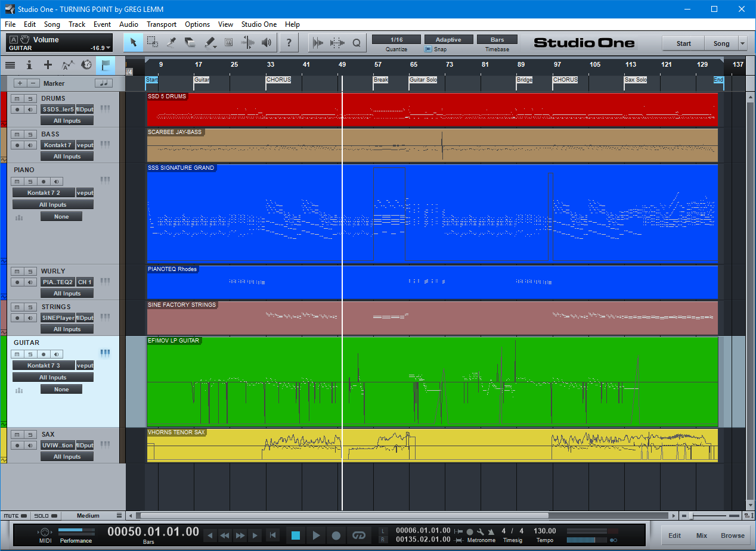Open the Song menu
Image resolution: width=756 pixels, height=551 pixels.
tap(52, 24)
